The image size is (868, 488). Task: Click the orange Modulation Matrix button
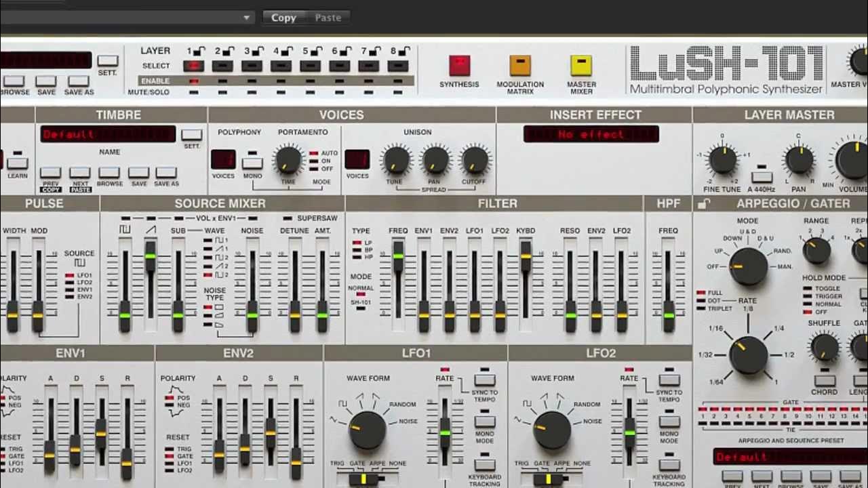click(x=520, y=65)
